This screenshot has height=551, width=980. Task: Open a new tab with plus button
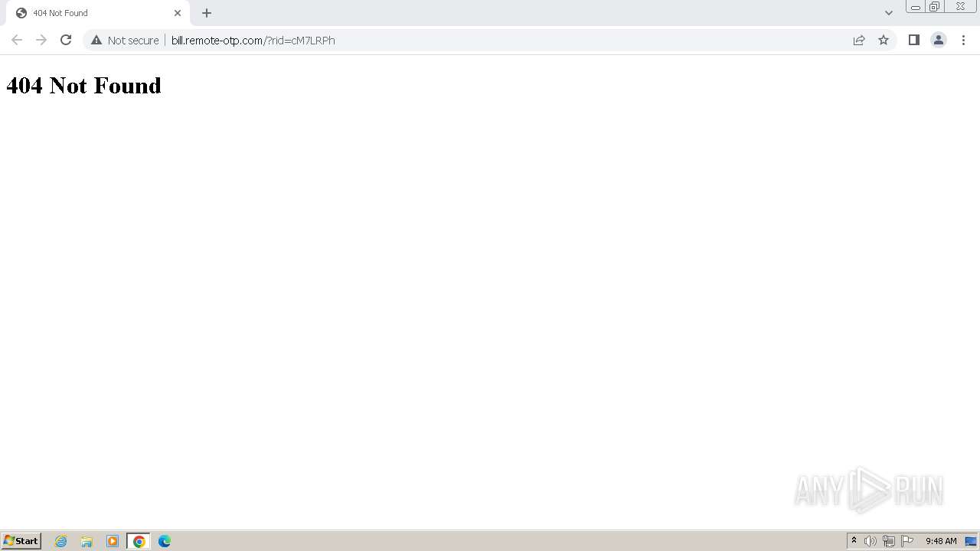(x=207, y=13)
